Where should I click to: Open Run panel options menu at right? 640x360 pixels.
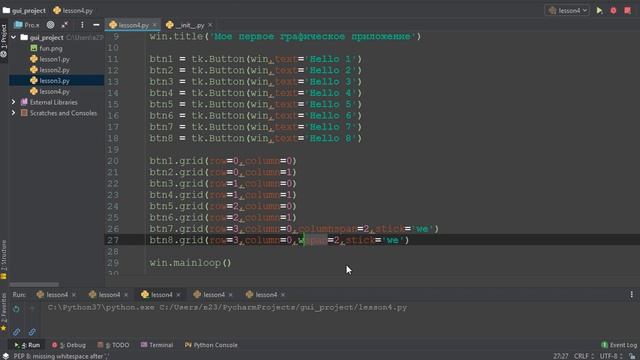631,295
